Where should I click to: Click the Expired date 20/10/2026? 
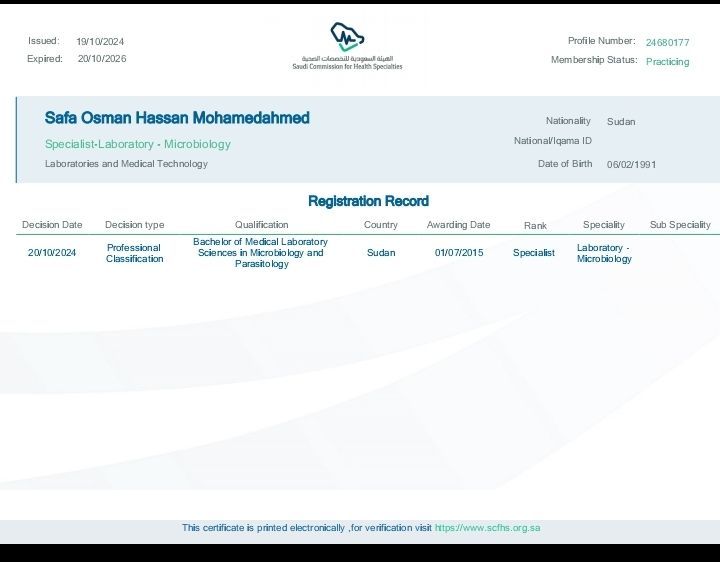[102, 59]
